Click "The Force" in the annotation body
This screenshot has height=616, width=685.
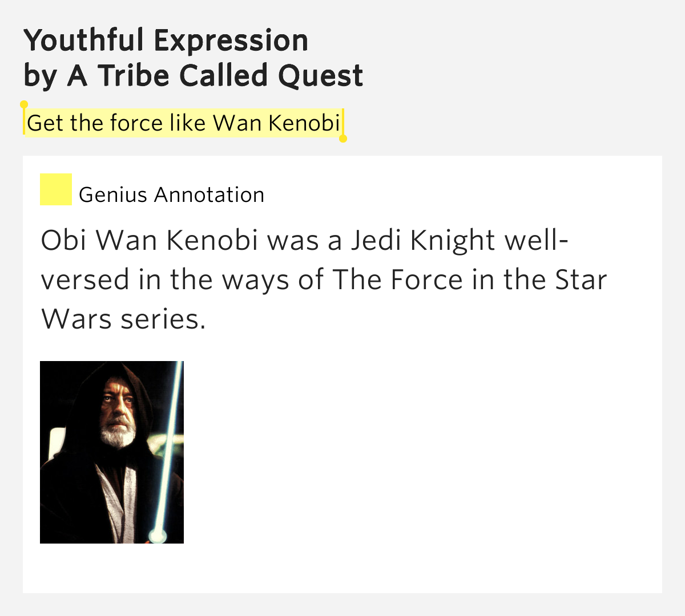point(397,280)
